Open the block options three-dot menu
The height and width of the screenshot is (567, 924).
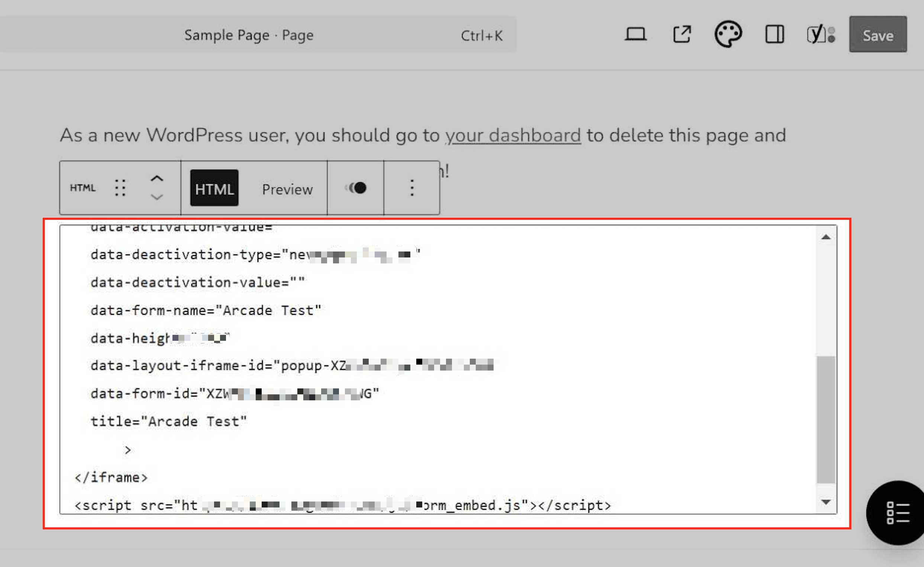(412, 188)
